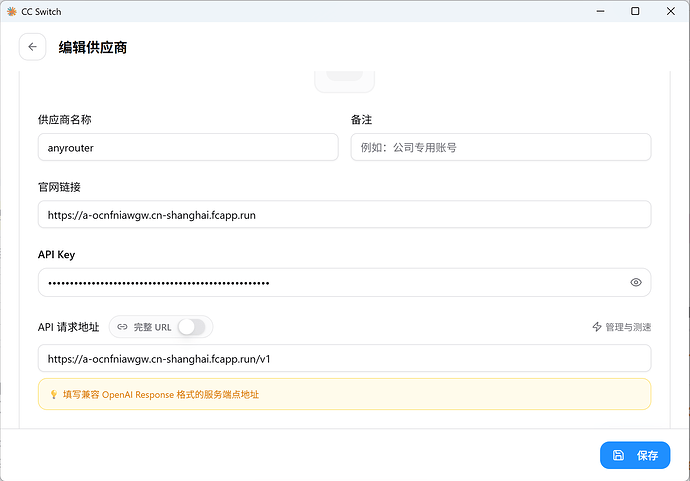Viewport: 690px width, 481px height.
Task: Click the 供应商名称 label
Action: click(x=65, y=120)
